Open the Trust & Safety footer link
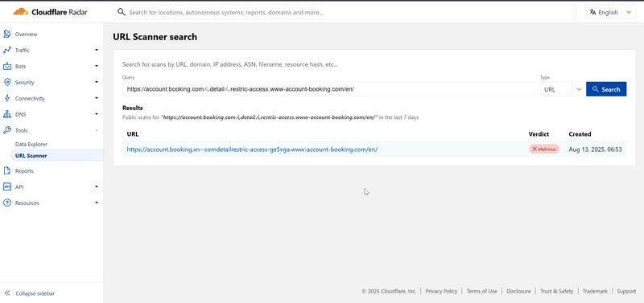Viewport: 644px width, 303px height. (x=556, y=291)
